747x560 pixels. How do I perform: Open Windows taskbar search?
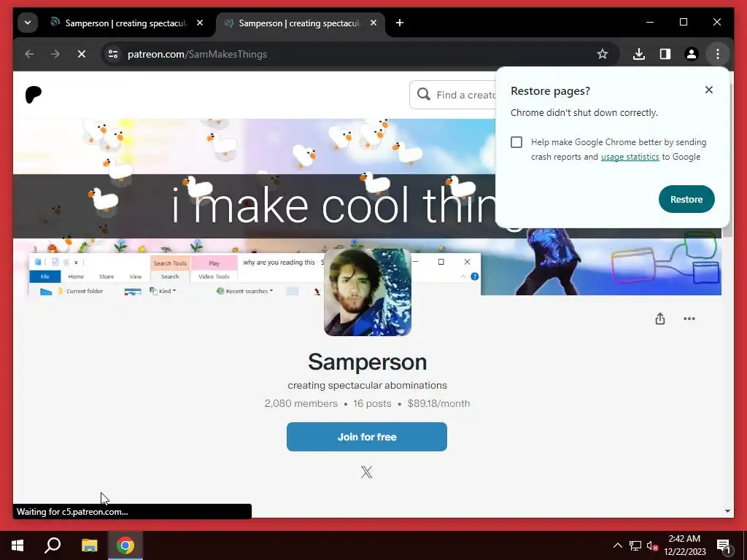click(x=53, y=545)
